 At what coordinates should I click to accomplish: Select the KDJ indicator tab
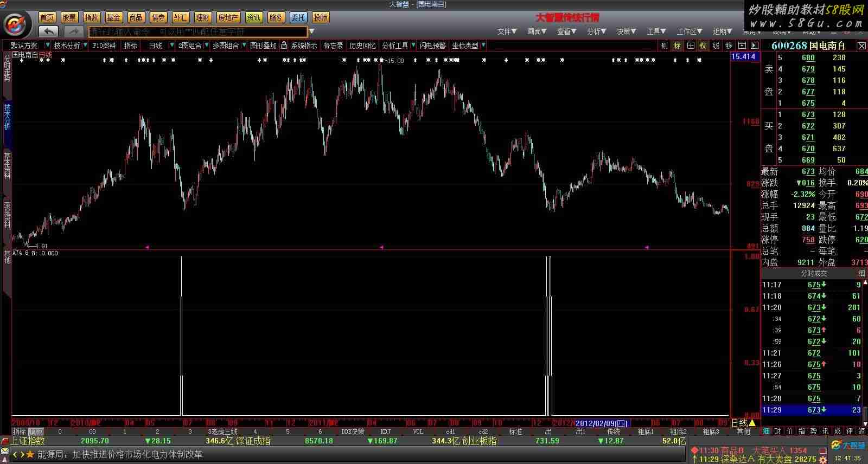tap(386, 432)
